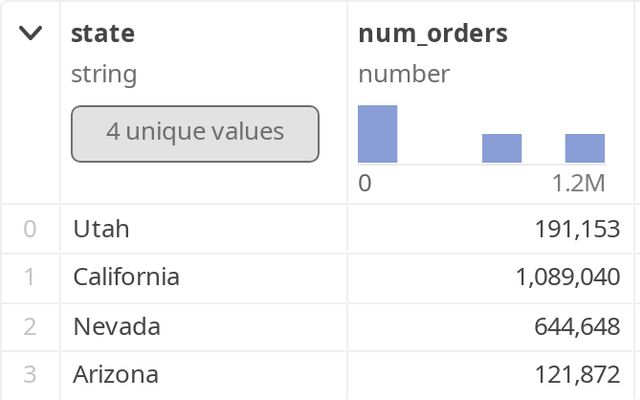Click the 121,872 orders cell

[x=578, y=375]
